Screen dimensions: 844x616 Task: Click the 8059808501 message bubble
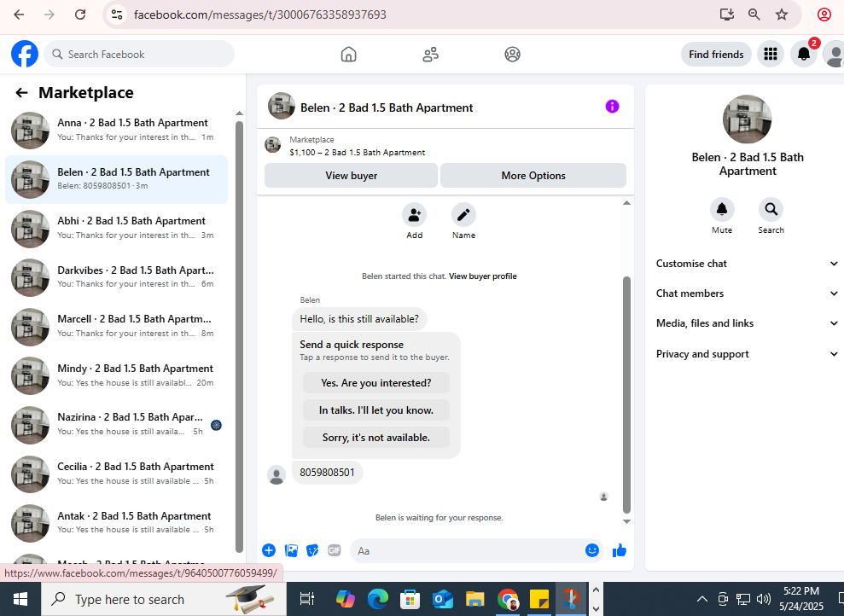(x=327, y=473)
